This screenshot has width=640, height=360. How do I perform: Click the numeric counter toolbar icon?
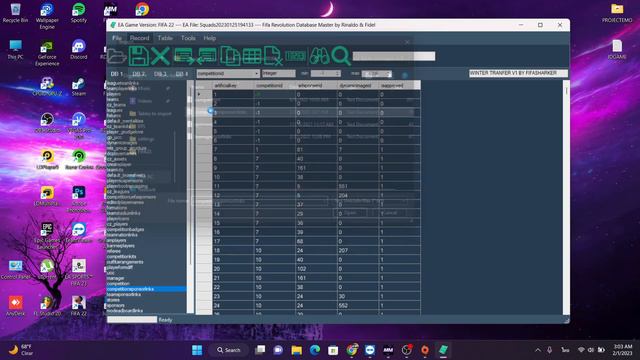[x=296, y=56]
